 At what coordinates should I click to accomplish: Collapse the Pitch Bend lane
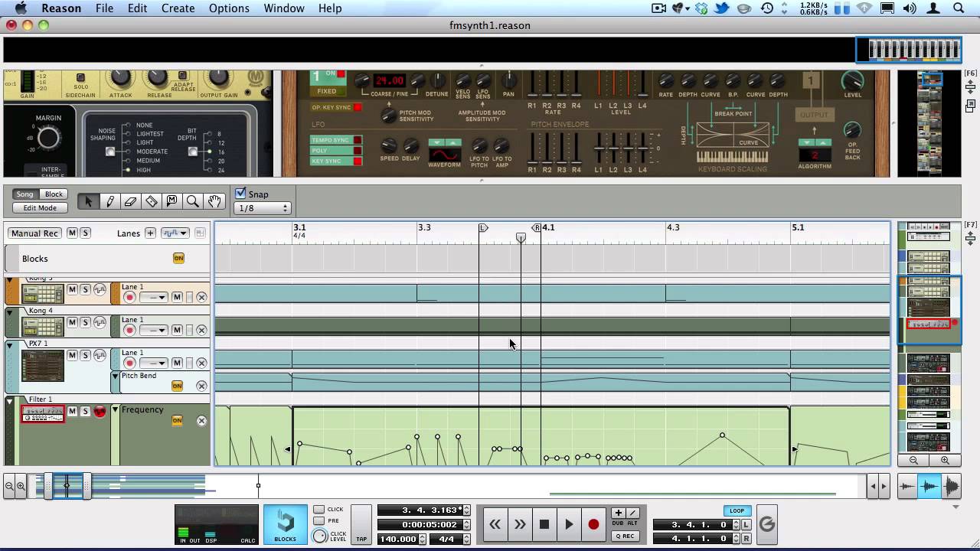coord(116,377)
